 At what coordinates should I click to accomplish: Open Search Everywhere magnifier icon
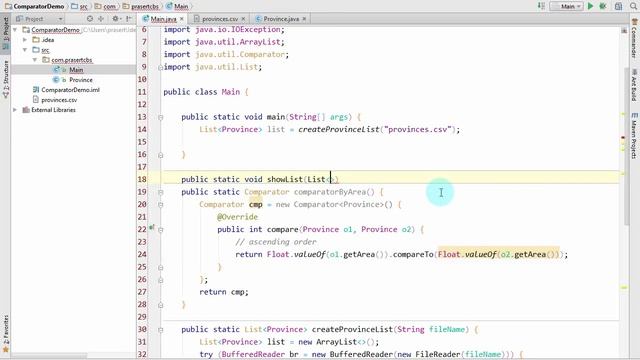click(x=634, y=6)
